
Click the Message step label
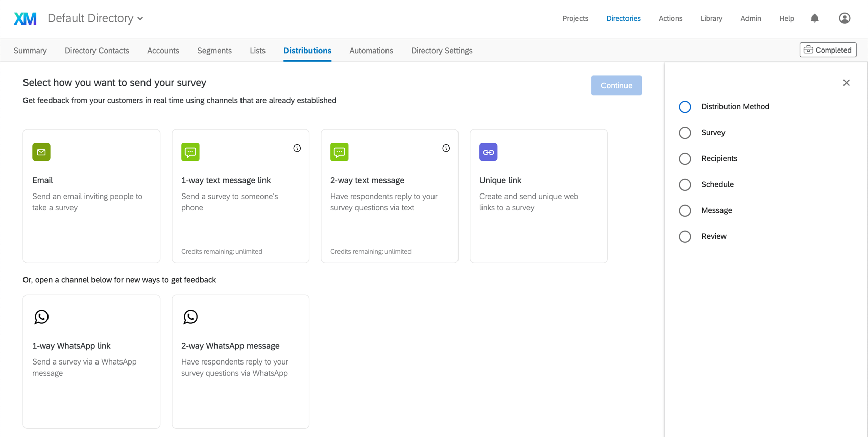716,211
